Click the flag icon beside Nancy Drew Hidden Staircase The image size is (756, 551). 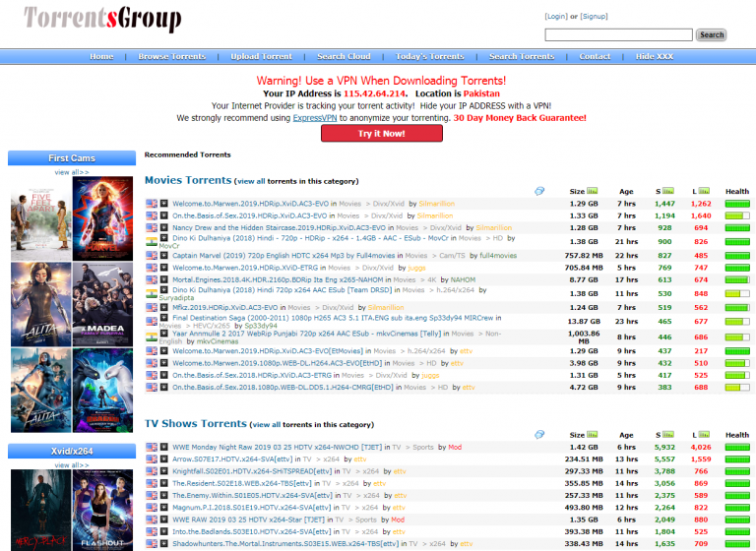coord(152,227)
